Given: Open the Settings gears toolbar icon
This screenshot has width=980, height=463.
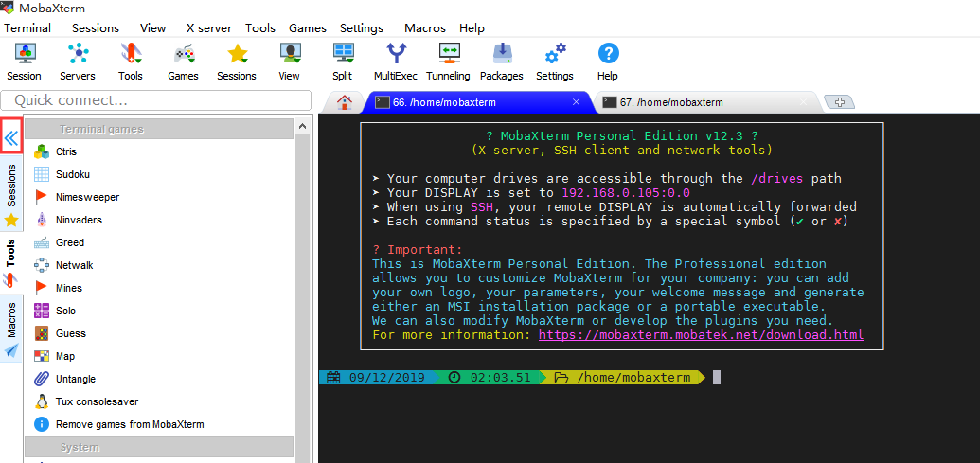Looking at the screenshot, I should tap(554, 62).
